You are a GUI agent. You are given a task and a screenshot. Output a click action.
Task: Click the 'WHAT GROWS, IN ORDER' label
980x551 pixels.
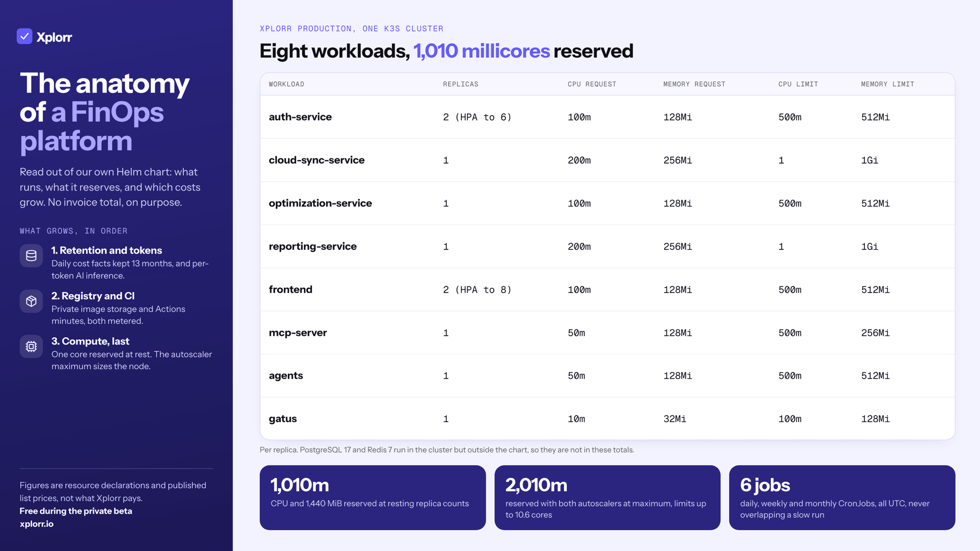[x=73, y=231]
